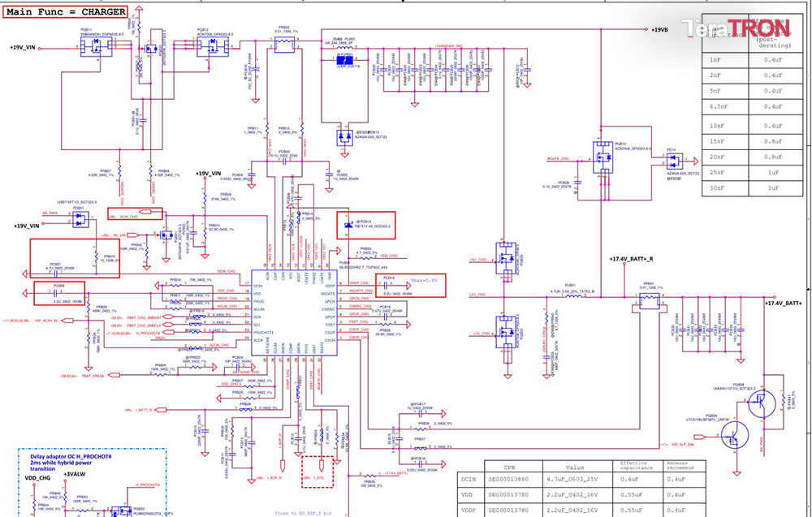This screenshot has width=812, height=517.
Task: Click the "Effective capacitance" column header
Action: pos(637,465)
